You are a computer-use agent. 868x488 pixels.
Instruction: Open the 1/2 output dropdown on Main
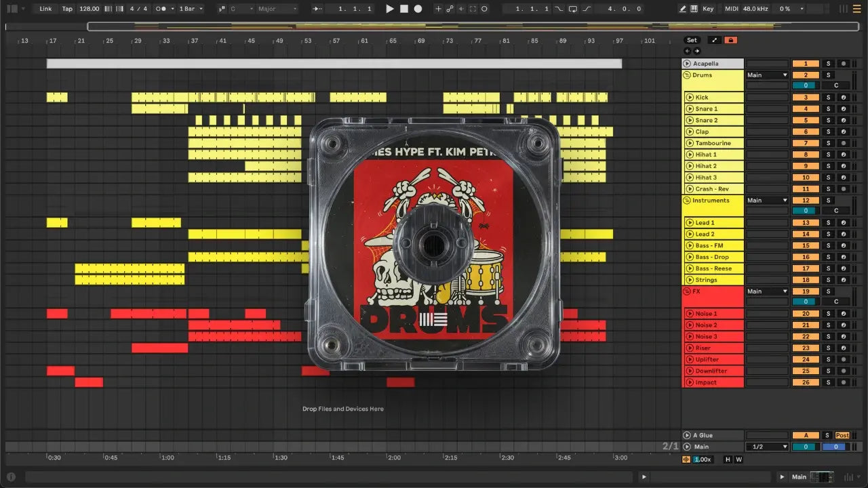click(767, 447)
